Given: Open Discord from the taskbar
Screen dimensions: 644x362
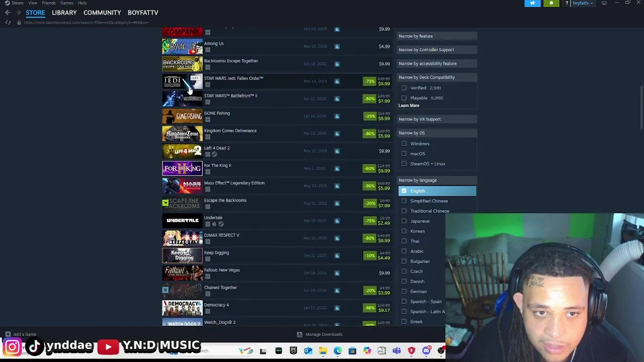Looking at the screenshot, I should click(426, 351).
